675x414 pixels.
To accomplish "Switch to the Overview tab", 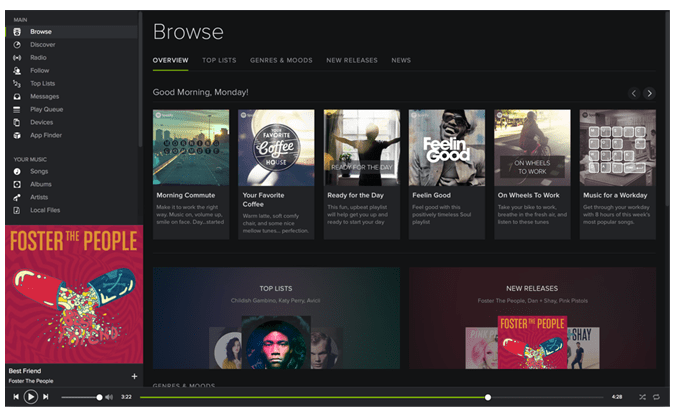I will [170, 60].
